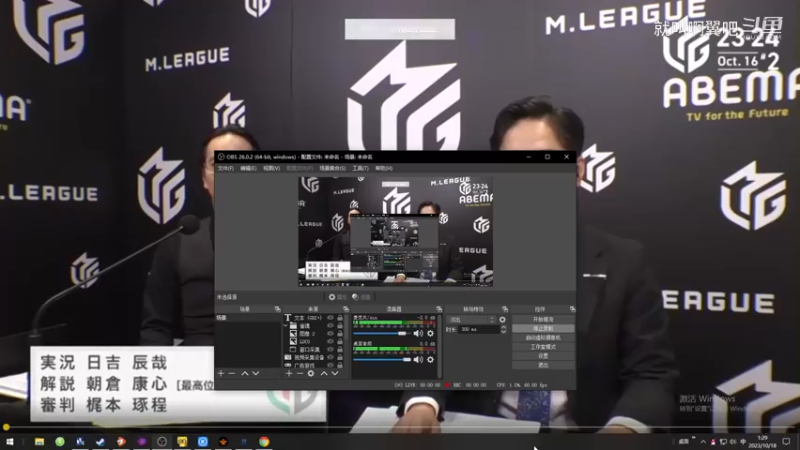Screen dimensions: 800x450
Task: Toggle visibility of the 图像 2 source
Action: tap(330, 334)
